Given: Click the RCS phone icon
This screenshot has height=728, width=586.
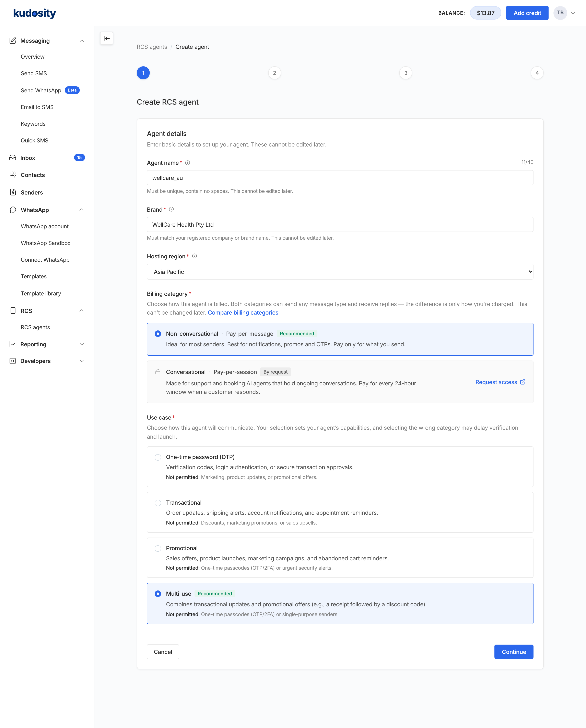Looking at the screenshot, I should pyautogui.click(x=13, y=311).
